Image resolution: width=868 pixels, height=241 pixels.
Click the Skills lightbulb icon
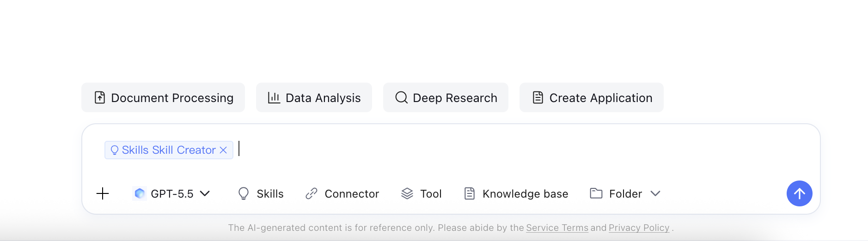click(x=244, y=193)
